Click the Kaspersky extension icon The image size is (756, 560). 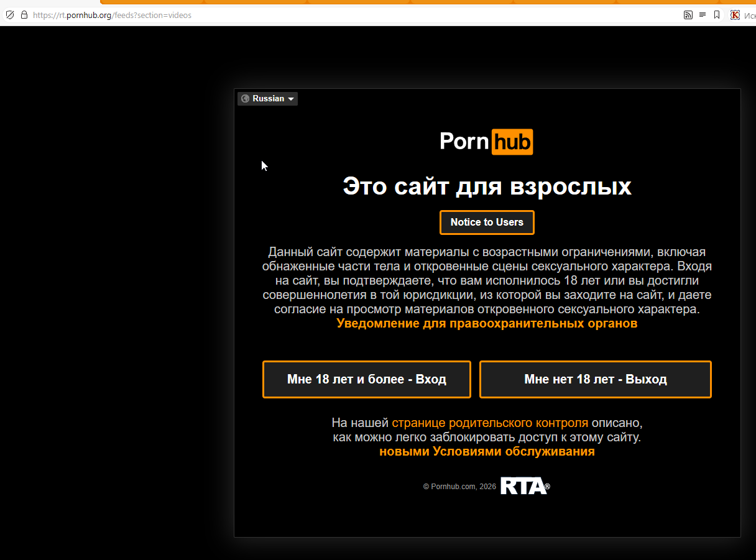click(x=735, y=15)
